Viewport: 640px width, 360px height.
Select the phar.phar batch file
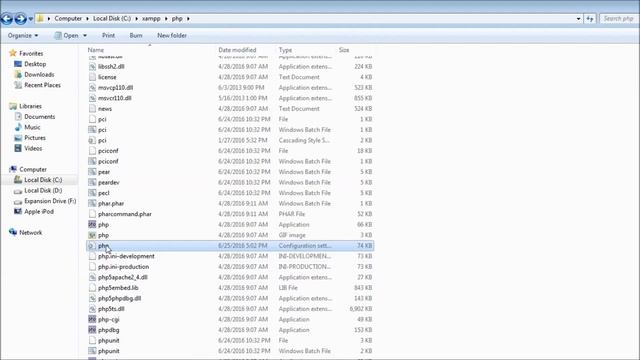(111, 204)
